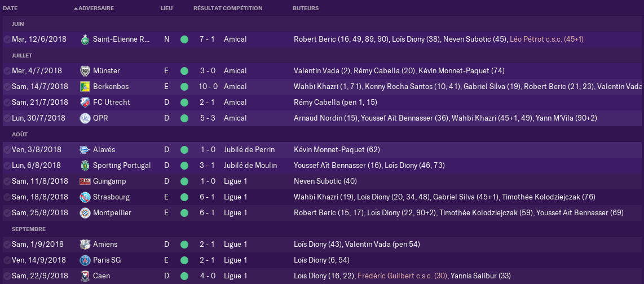
Task: Click the Sporting Portugal crest icon
Action: [85, 166]
